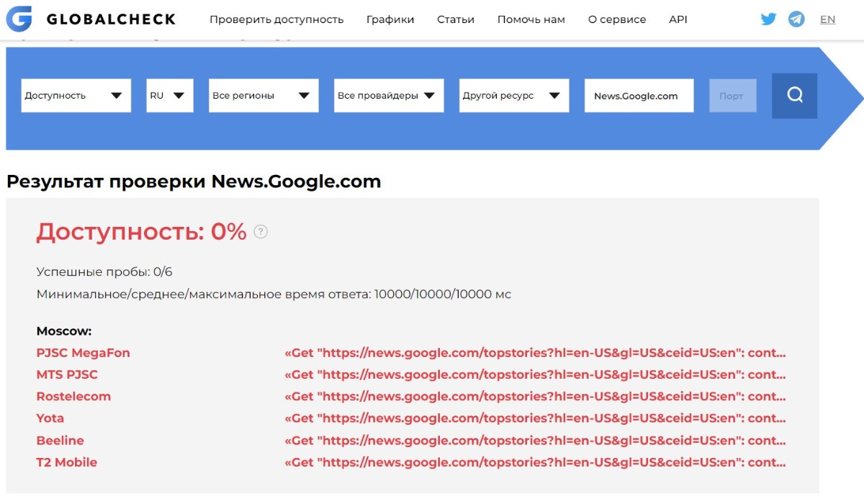Open the Все провайдеры dropdown
Image resolution: width=864 pixels, height=504 pixels.
(x=389, y=96)
